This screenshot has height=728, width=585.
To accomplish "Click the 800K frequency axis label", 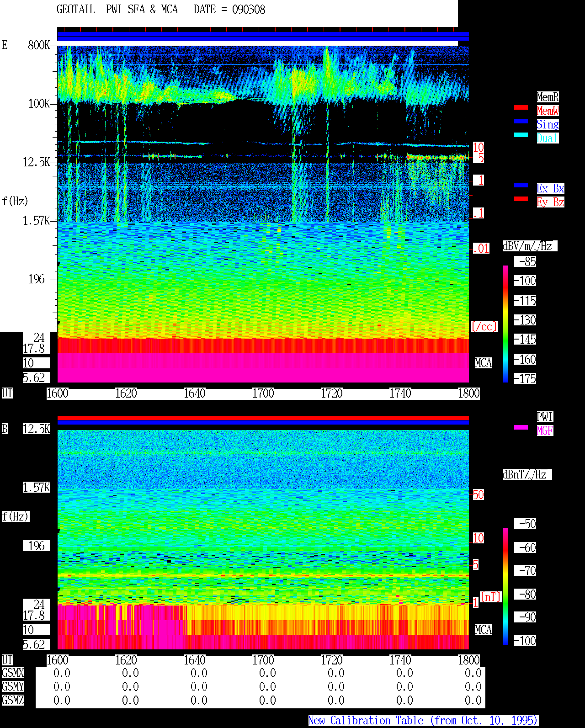I will (39, 45).
